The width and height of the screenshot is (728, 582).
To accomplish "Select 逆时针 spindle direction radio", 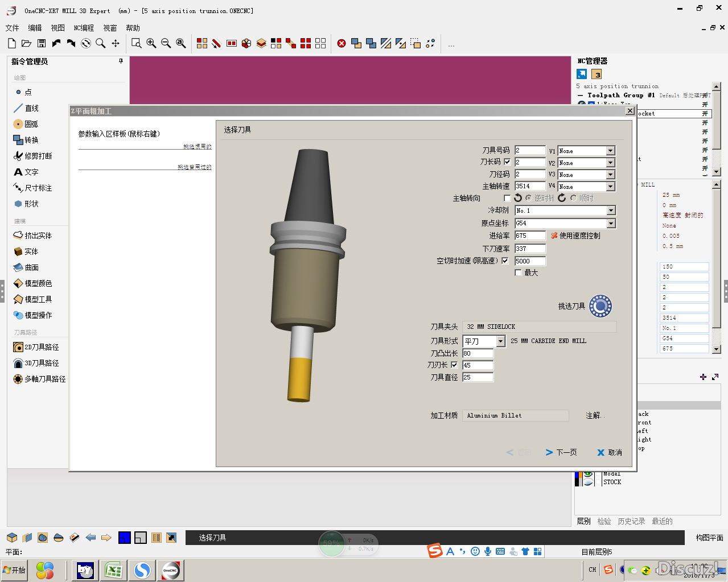I will pos(529,198).
